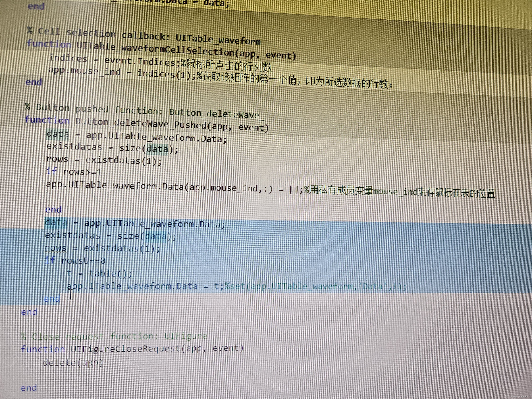Viewport: 532px width, 399px height.
Task: Click the 'Close request function: UIFigure' comment
Action: 114,336
